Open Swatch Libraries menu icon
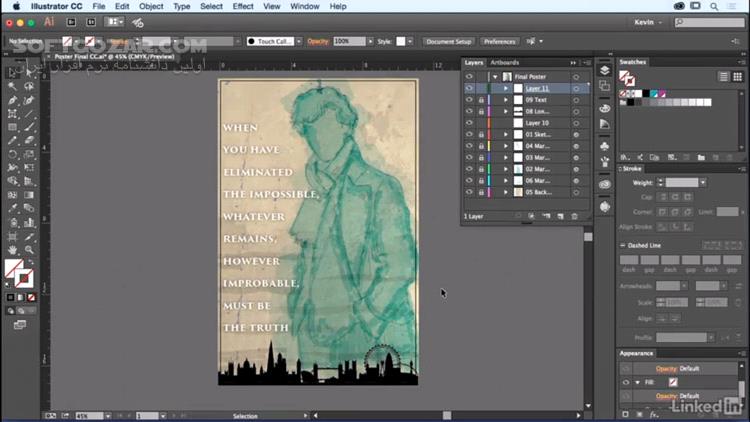750x422 pixels. click(x=625, y=157)
